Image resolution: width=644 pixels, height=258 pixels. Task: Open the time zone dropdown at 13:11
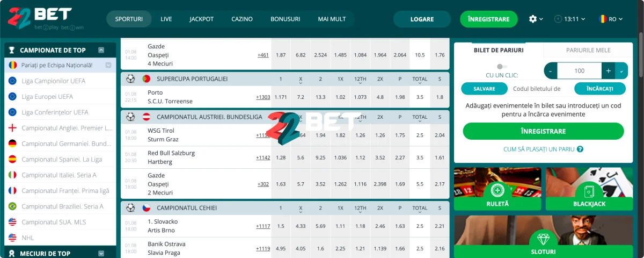coord(582,19)
